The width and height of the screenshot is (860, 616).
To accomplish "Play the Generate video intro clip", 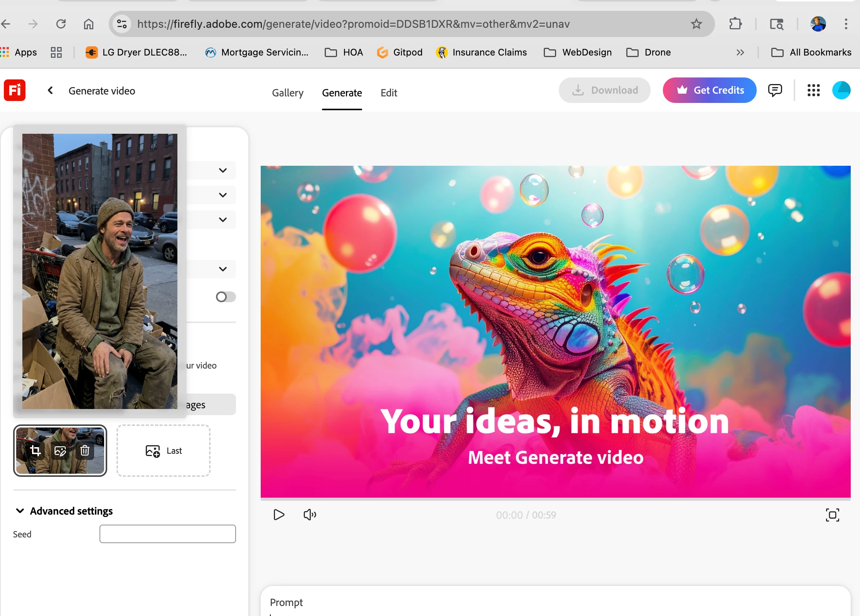I will tap(279, 515).
